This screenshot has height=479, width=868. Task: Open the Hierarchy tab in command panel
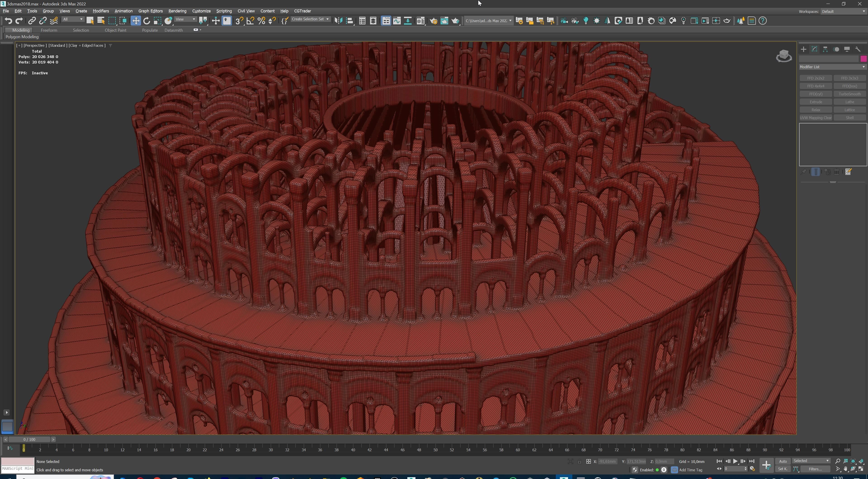825,49
